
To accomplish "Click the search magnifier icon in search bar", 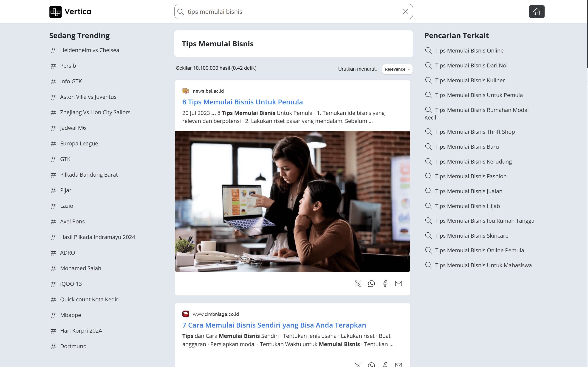I will click(181, 12).
